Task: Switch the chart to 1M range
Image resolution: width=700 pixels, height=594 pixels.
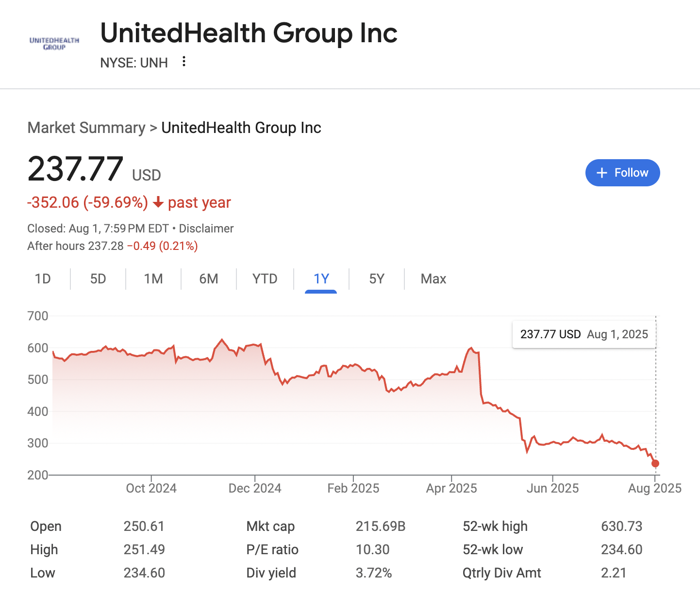Action: click(x=153, y=279)
